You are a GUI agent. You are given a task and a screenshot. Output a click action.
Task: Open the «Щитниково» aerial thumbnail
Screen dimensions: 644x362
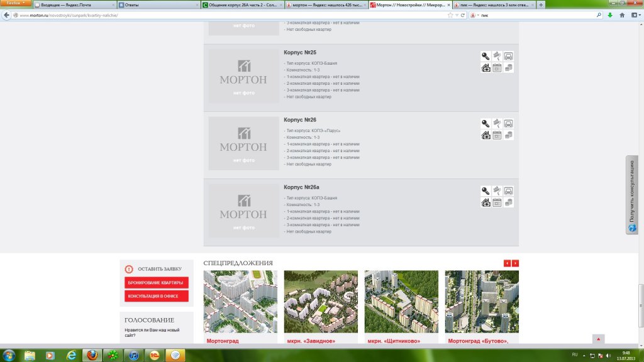[x=401, y=301]
